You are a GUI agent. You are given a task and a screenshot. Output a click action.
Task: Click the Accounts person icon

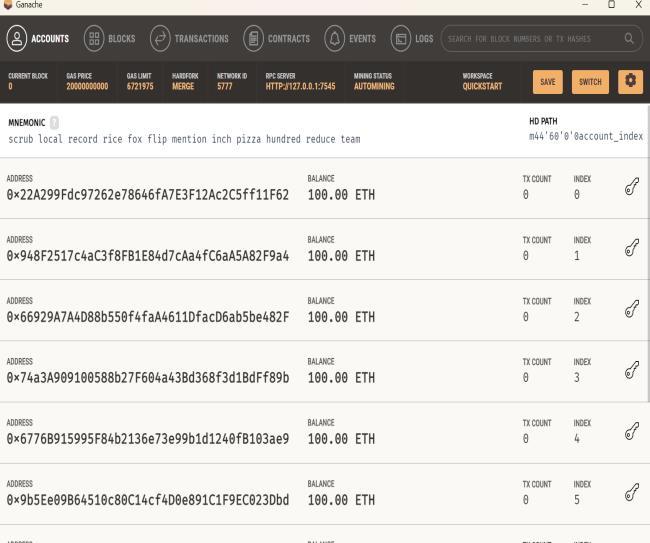(x=17, y=39)
